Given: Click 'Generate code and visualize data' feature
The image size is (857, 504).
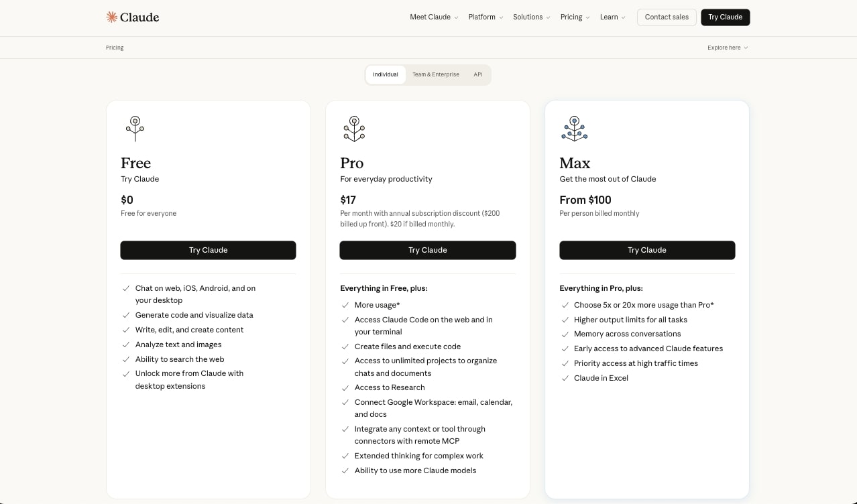Looking at the screenshot, I should coord(194,315).
